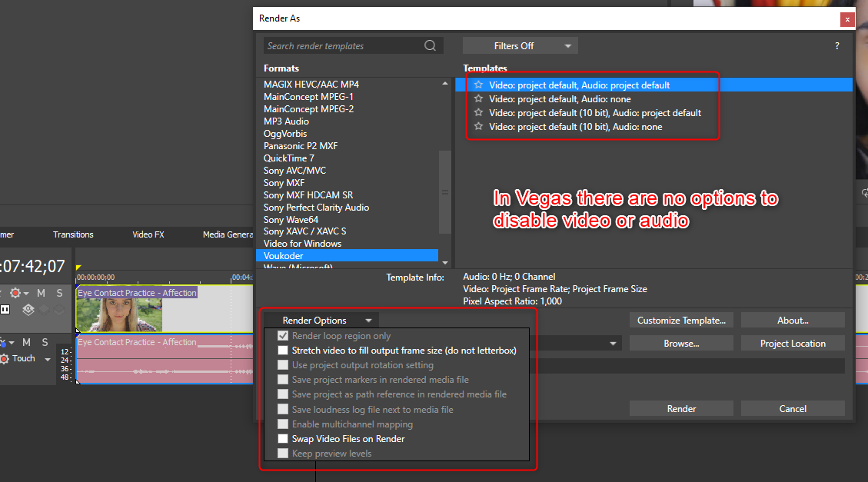Open the Video FX tab
The height and width of the screenshot is (482, 868).
(148, 234)
